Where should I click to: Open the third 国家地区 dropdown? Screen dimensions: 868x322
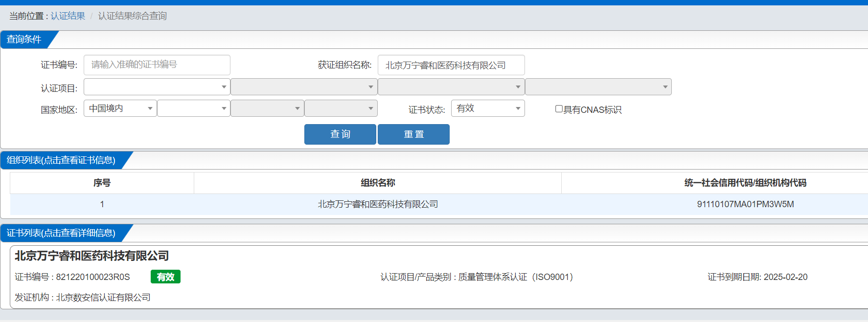coord(267,108)
